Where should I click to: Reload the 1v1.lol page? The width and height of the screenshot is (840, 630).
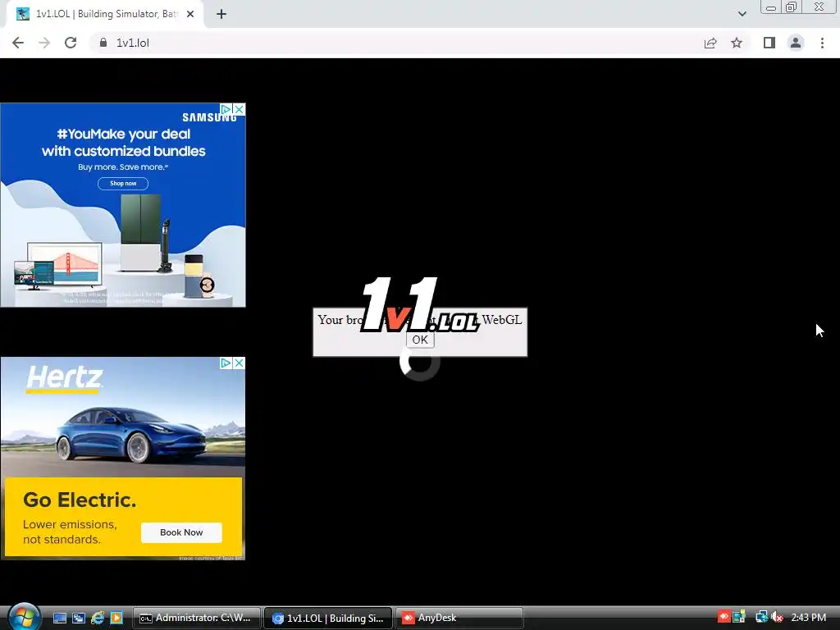(71, 43)
